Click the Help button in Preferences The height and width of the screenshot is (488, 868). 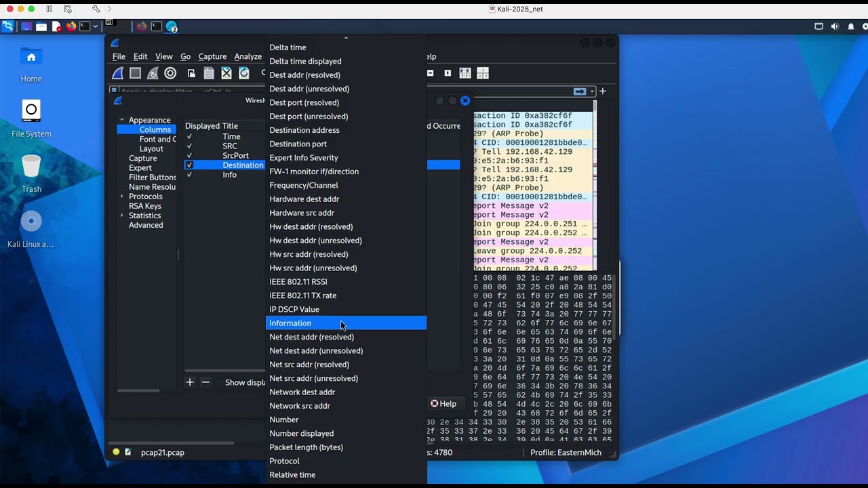[443, 403]
